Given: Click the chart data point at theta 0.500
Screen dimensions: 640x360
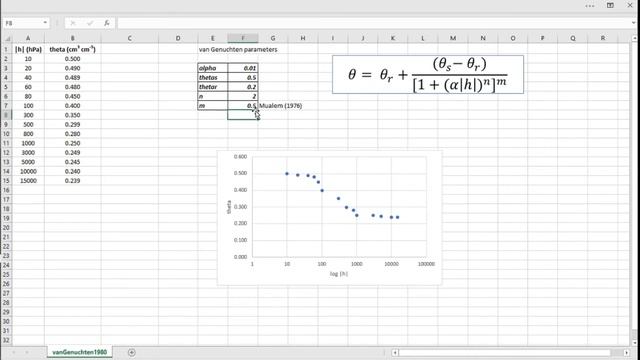Looking at the screenshot, I should 287,174.
